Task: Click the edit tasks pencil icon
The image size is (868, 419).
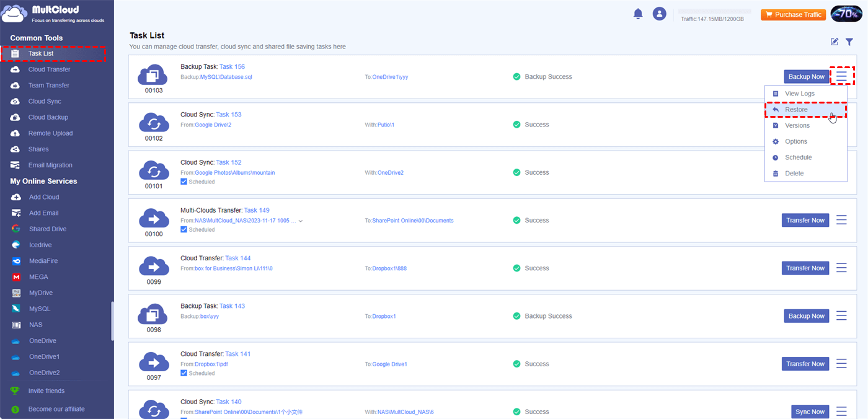Action: point(835,42)
